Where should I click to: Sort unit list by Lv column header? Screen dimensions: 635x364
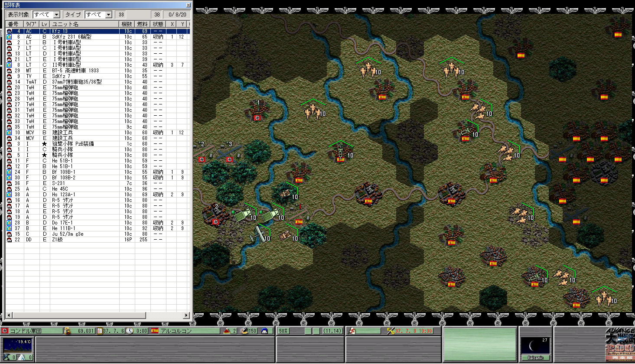pyautogui.click(x=44, y=24)
